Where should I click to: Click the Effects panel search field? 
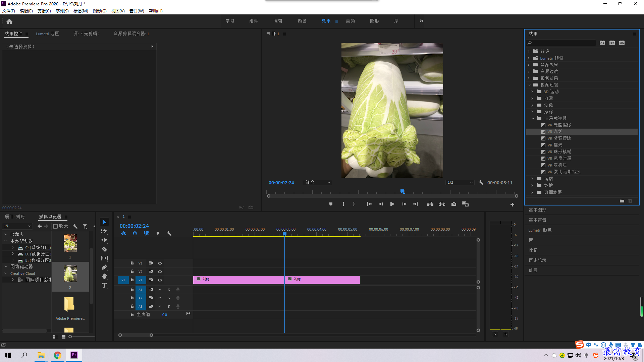561,43
